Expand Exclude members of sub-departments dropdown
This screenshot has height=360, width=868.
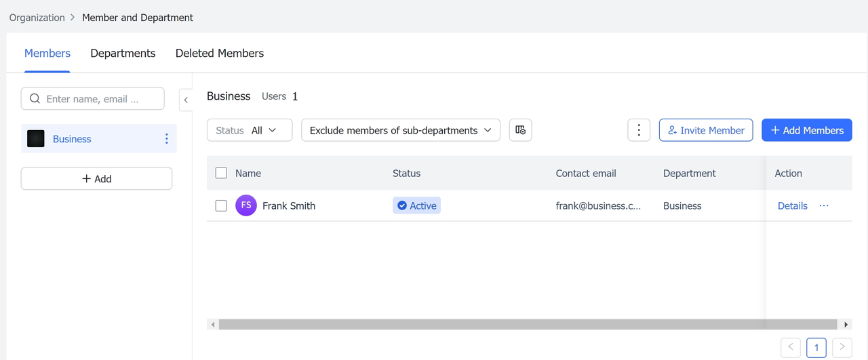[x=400, y=130]
